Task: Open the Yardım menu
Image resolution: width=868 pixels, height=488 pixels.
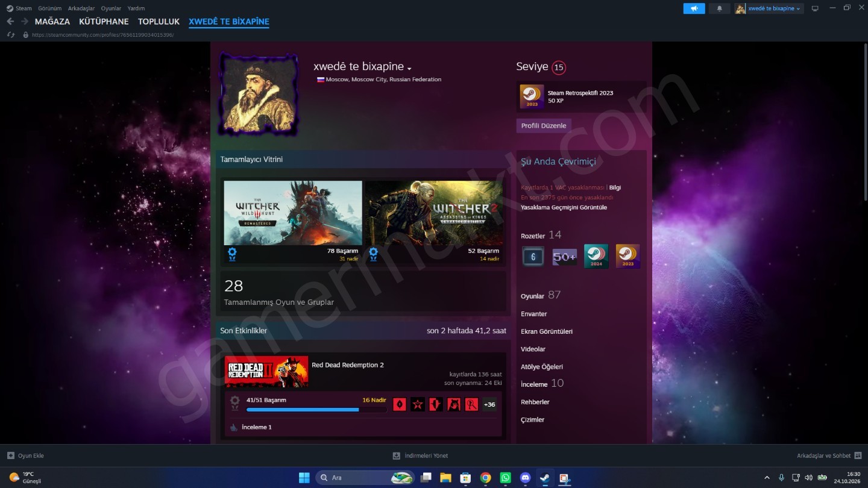Action: click(136, 8)
